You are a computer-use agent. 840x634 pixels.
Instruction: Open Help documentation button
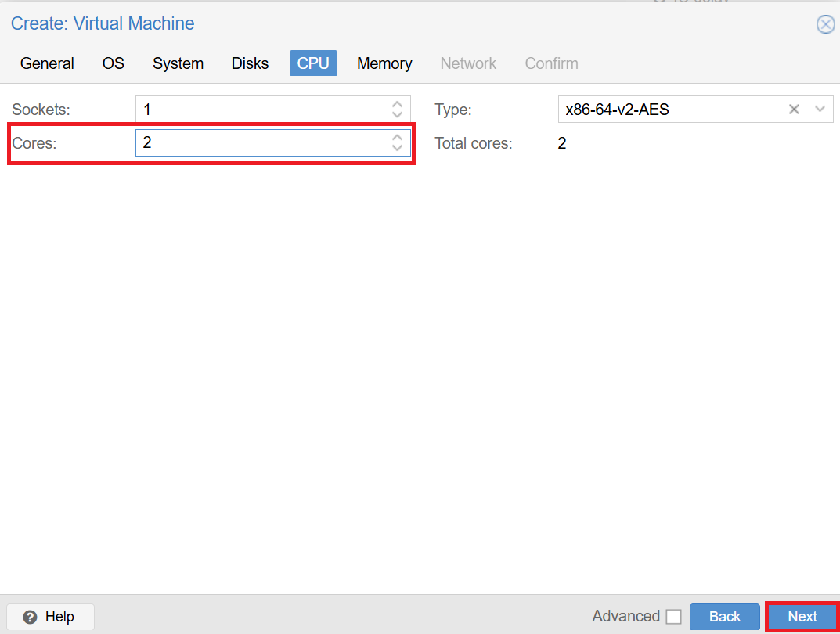(x=50, y=617)
